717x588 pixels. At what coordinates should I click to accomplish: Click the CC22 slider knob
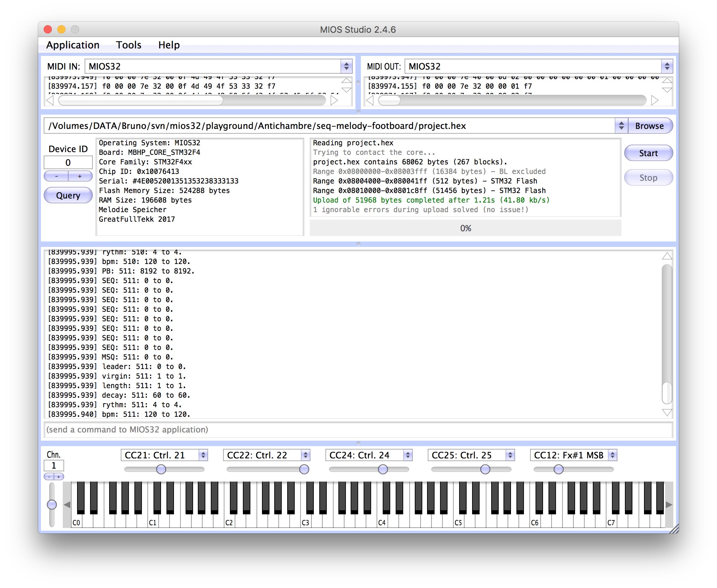[x=304, y=469]
